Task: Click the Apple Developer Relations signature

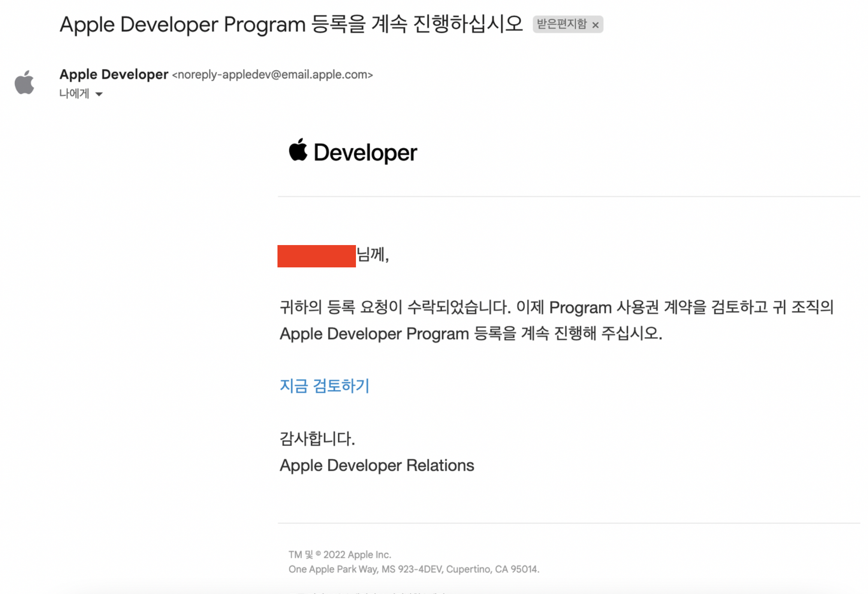Action: point(377,465)
